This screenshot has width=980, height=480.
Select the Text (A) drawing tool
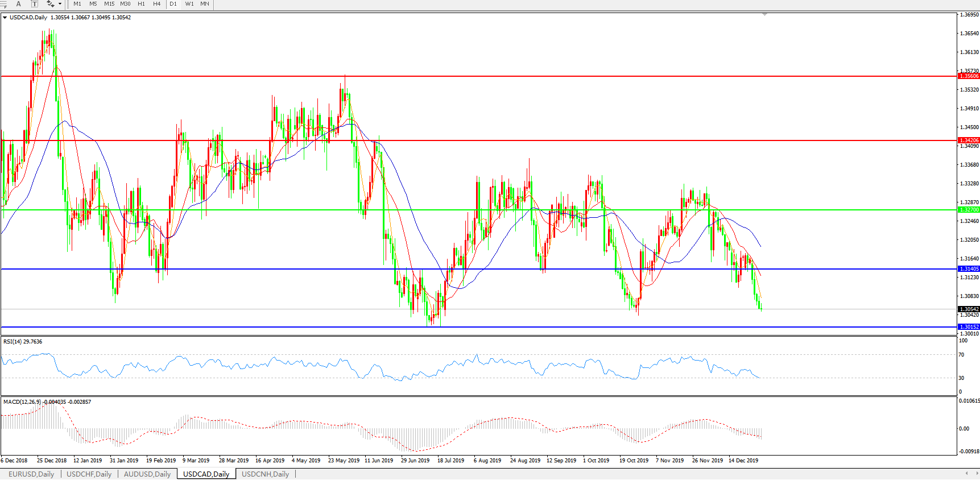[18, 4]
